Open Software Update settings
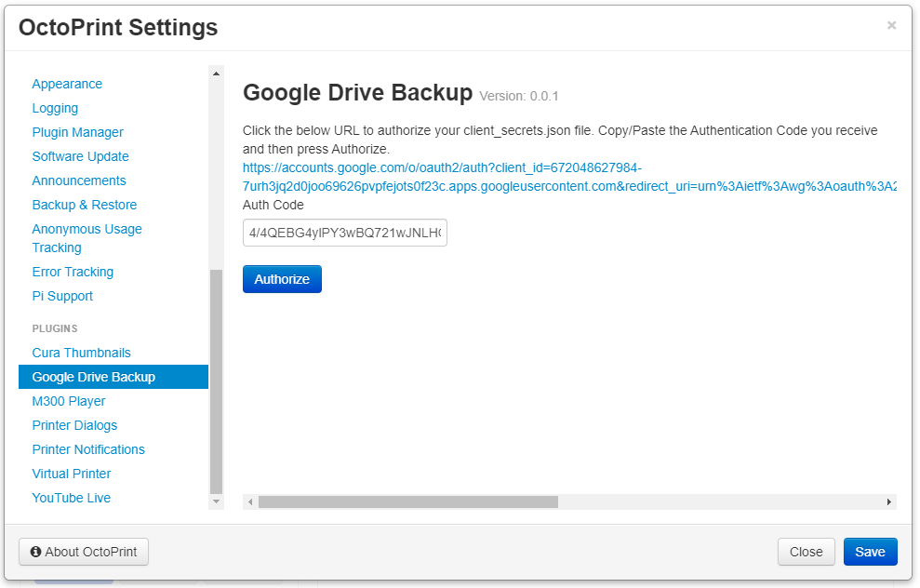This screenshot has height=588, width=920. [80, 156]
